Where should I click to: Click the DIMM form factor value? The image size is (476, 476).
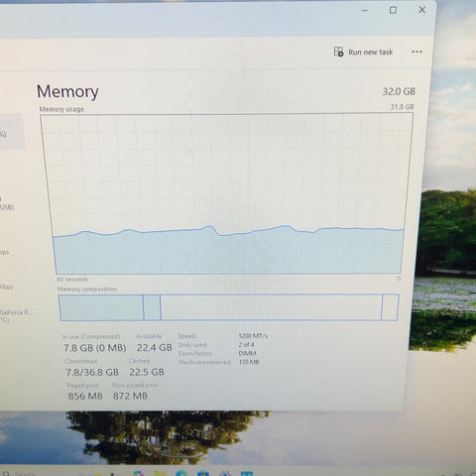point(247,353)
